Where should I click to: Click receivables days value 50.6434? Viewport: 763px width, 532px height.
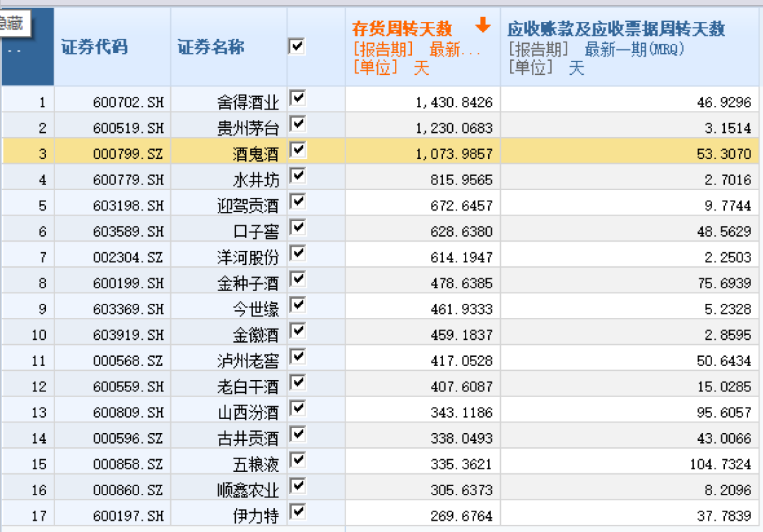click(723, 360)
